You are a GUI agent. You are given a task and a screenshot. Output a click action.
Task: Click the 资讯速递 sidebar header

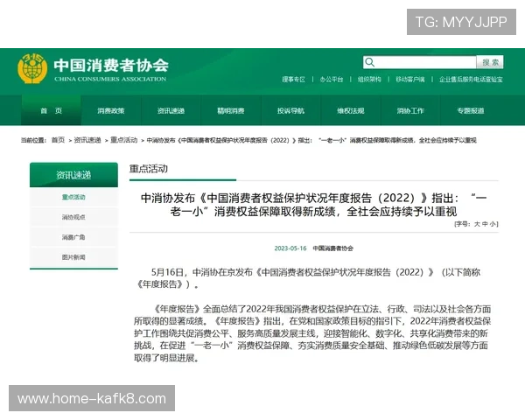(73, 175)
